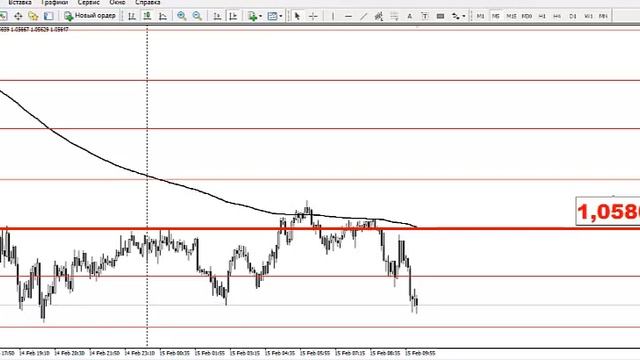Open the Вставка menu

coord(20,2)
